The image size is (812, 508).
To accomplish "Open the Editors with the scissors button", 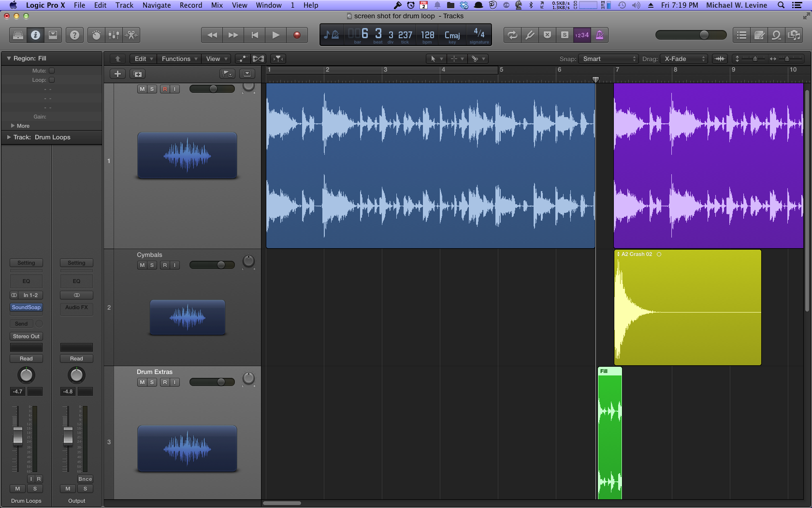I will click(x=131, y=35).
